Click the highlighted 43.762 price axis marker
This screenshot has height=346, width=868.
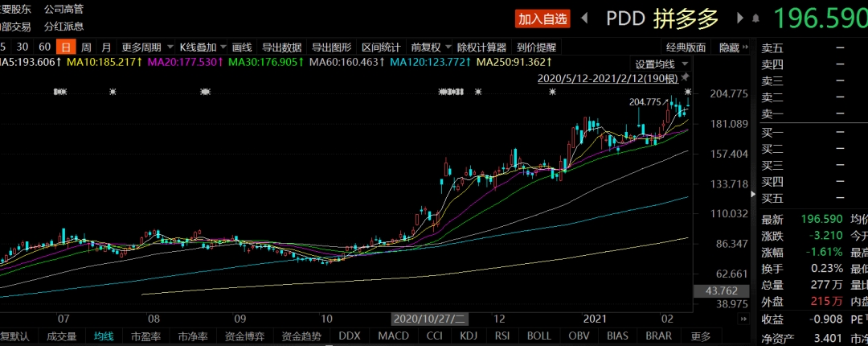pos(723,290)
